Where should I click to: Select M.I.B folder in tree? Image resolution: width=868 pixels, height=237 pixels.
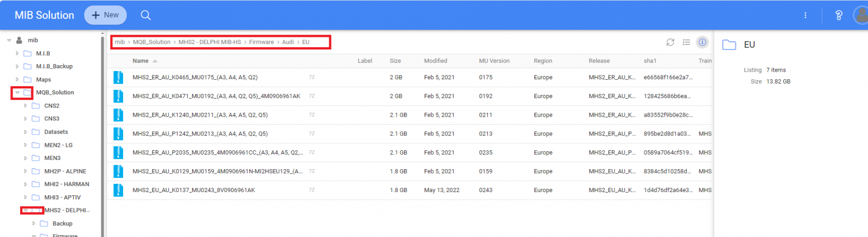click(43, 53)
